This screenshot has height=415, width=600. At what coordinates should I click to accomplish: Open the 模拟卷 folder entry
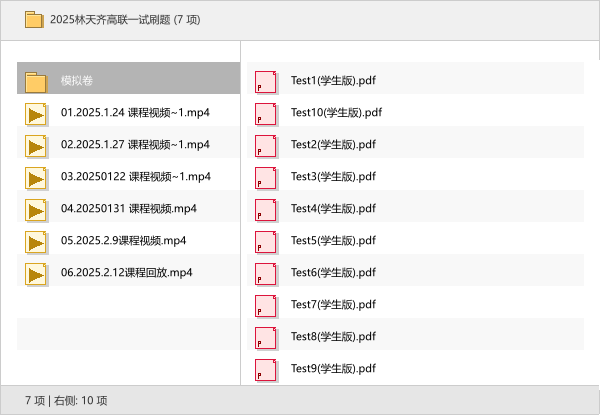pyautogui.click(x=77, y=81)
